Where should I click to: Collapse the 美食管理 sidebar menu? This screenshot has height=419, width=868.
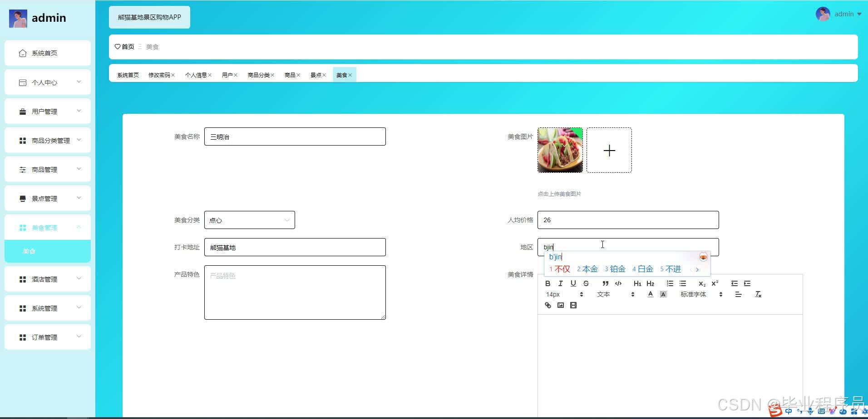[48, 227]
